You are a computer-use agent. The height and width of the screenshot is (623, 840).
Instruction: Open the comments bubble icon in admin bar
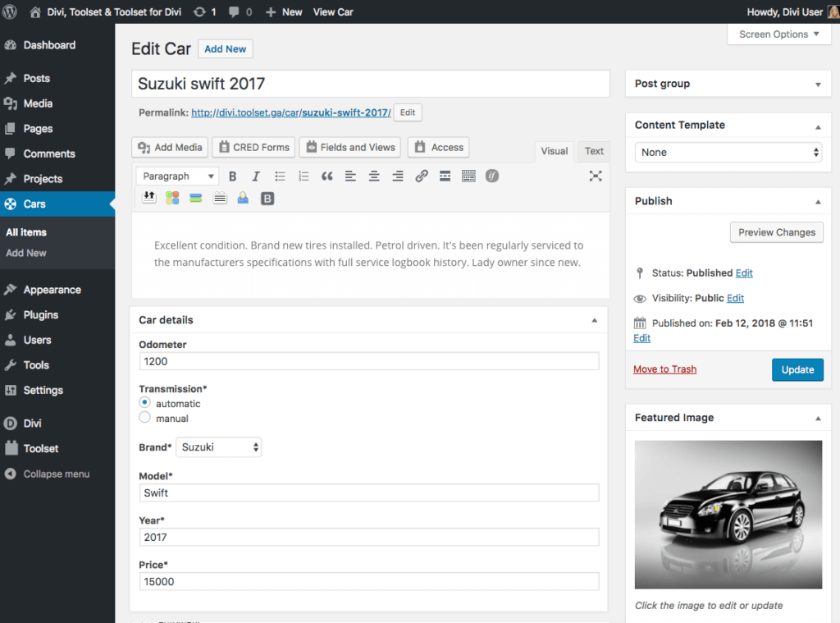(234, 11)
